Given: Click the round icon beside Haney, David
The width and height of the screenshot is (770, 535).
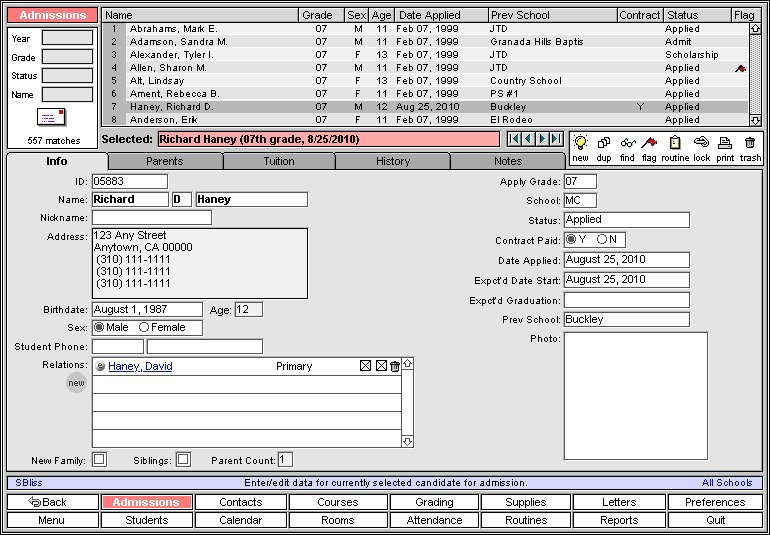Looking at the screenshot, I should [x=100, y=366].
